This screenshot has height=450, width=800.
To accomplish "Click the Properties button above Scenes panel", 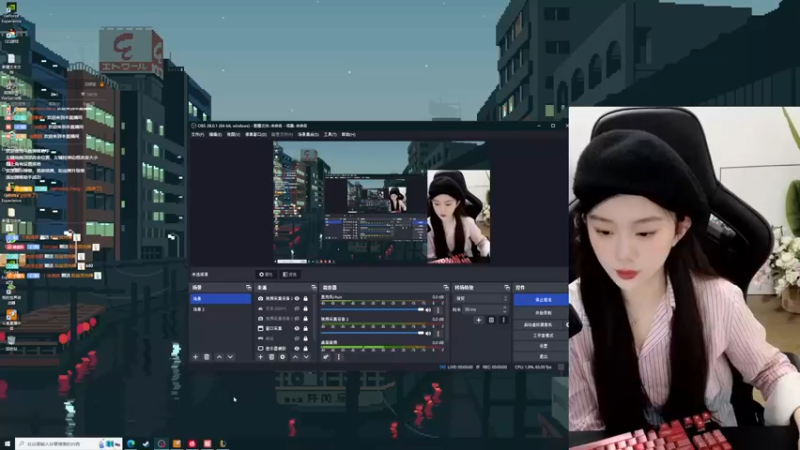I will (x=266, y=274).
